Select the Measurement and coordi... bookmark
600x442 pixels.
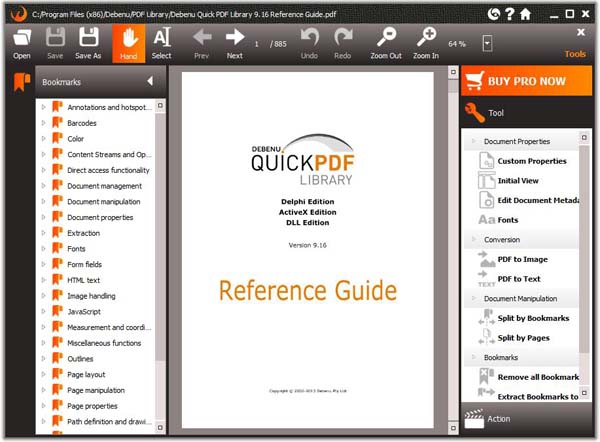[x=109, y=327]
